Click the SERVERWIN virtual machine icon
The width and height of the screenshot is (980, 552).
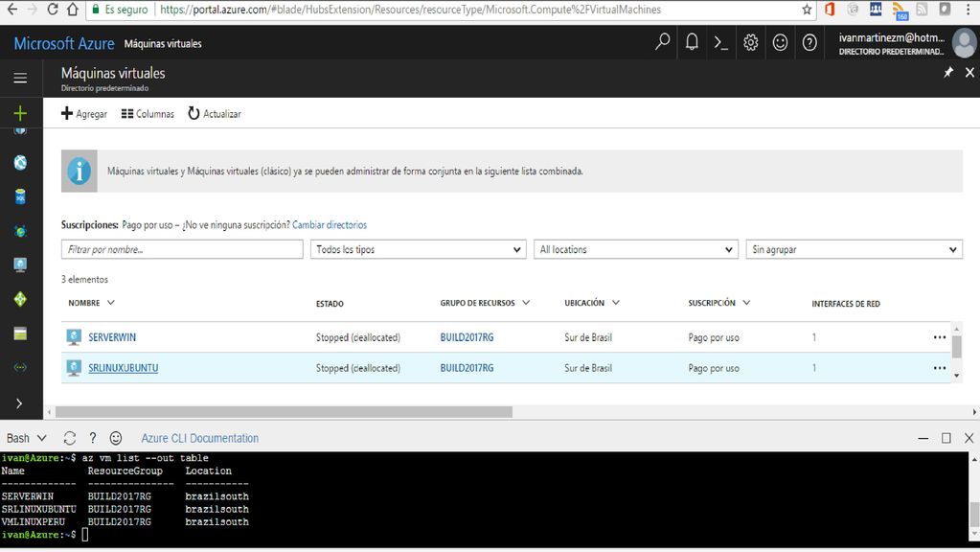coord(74,337)
